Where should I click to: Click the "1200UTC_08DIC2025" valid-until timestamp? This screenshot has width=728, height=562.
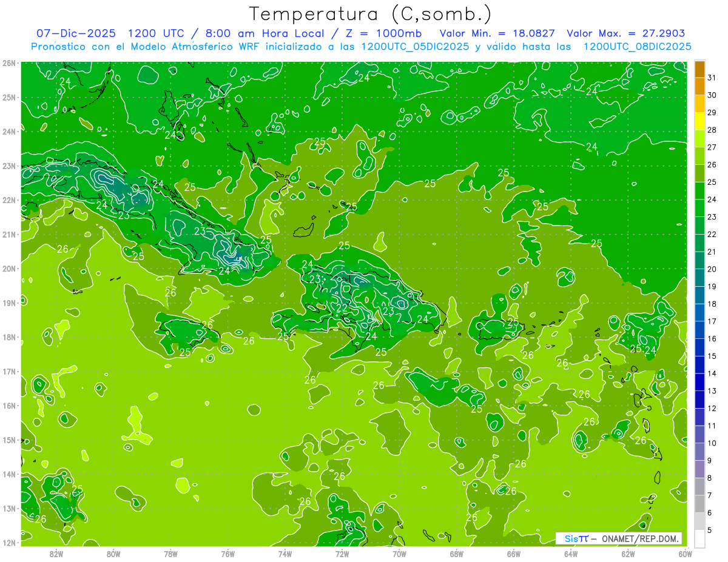[x=637, y=47]
